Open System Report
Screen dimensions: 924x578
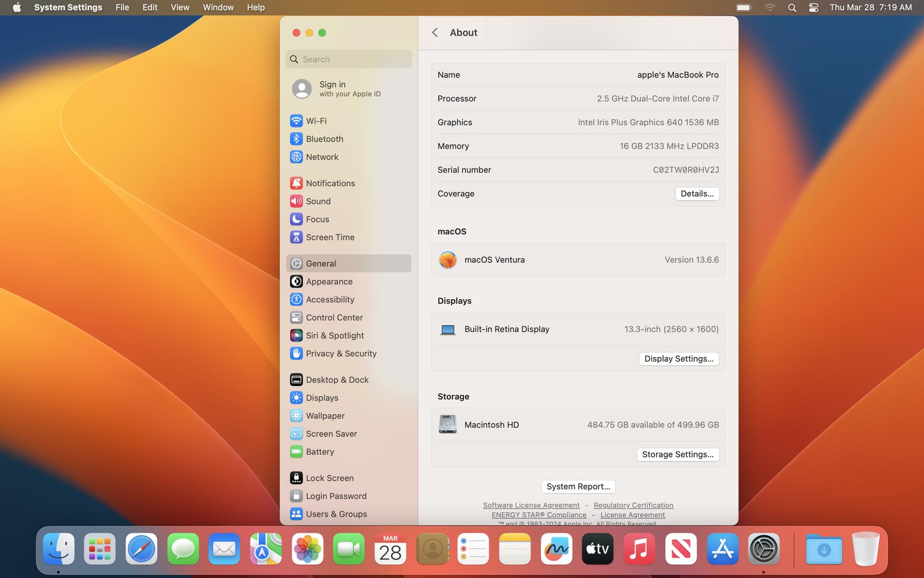[x=578, y=486]
